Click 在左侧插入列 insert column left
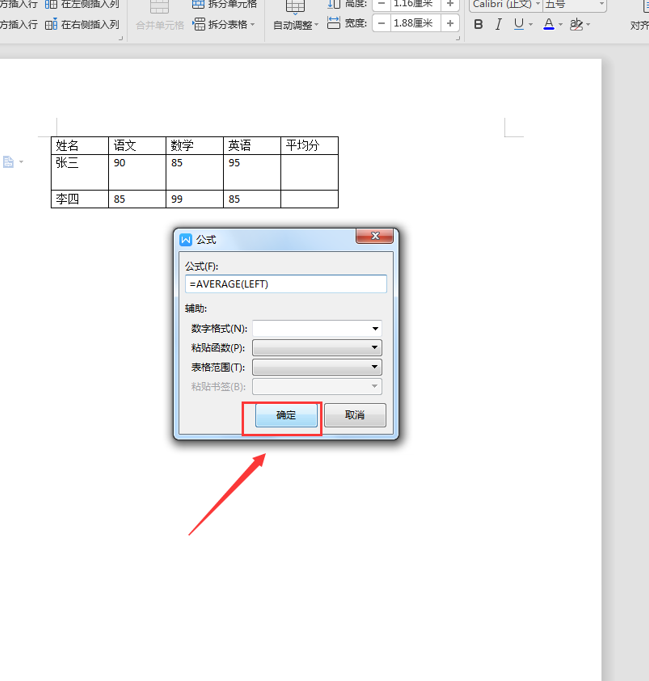Screen dimensions: 649x681 82,4
